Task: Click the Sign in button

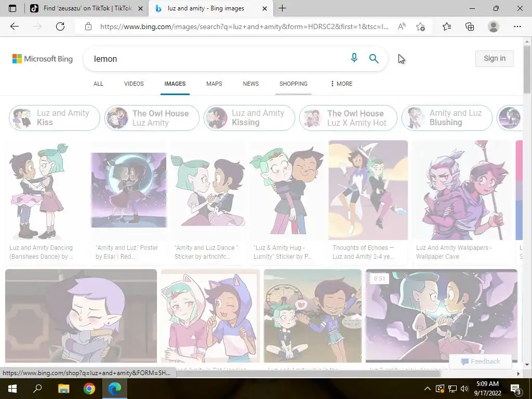Action: [495, 58]
